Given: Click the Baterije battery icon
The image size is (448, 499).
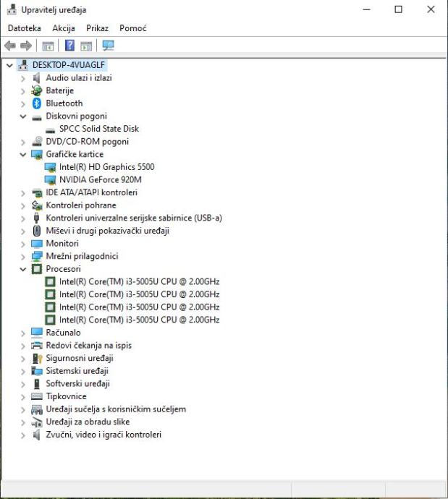Looking at the screenshot, I should [x=37, y=90].
